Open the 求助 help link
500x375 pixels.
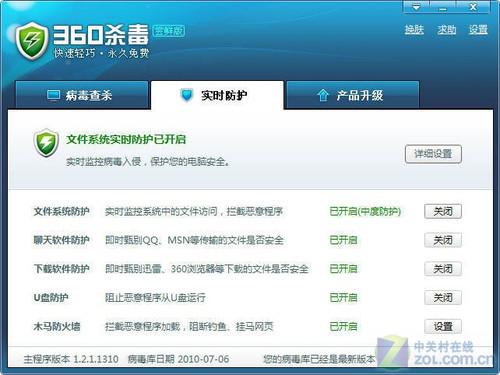coord(447,30)
